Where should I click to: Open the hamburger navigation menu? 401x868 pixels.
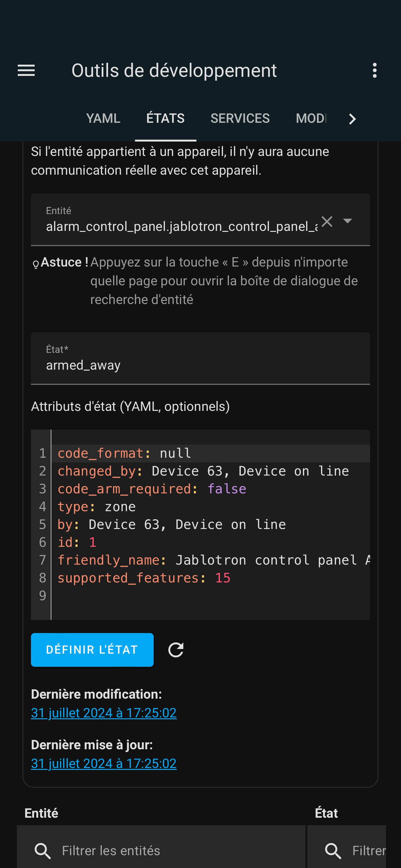(26, 70)
